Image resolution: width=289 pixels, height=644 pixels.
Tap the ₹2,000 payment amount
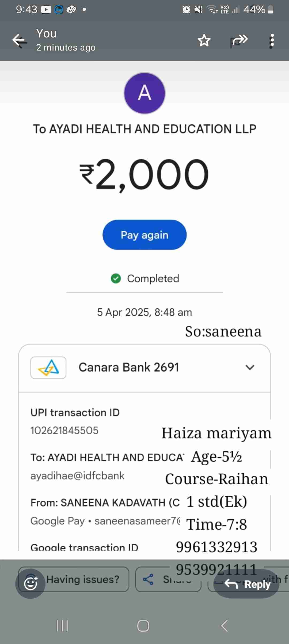(144, 174)
